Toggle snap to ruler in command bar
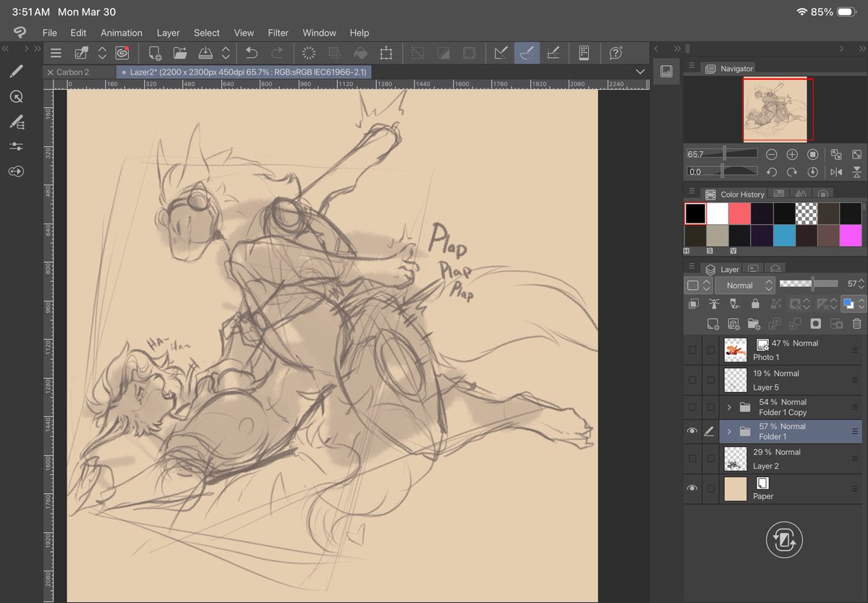The height and width of the screenshot is (603, 868). [x=501, y=53]
